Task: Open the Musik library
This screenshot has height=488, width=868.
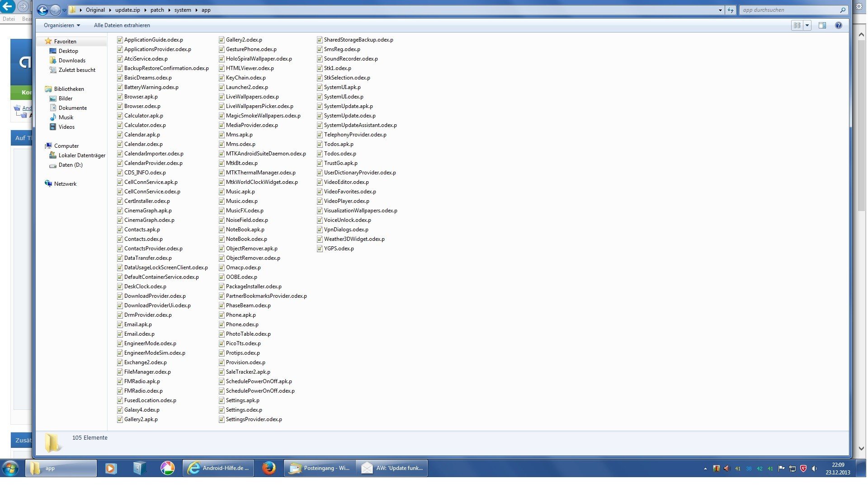Action: (x=66, y=117)
